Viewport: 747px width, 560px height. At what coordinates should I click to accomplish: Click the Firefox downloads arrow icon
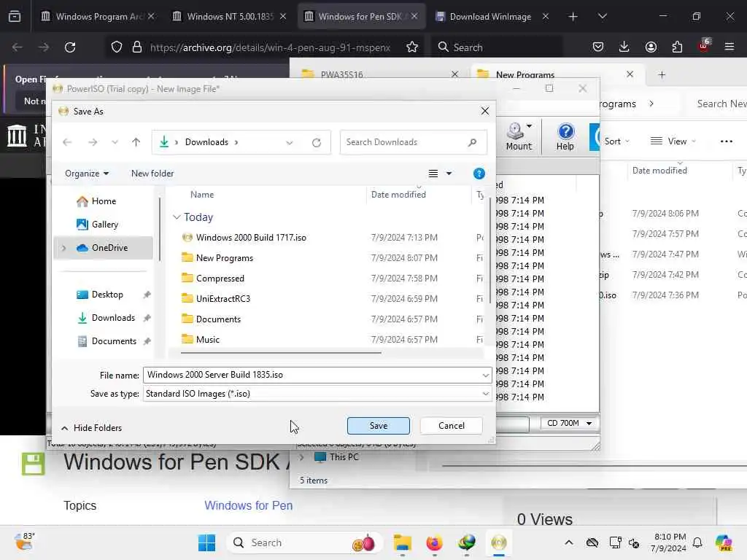pyautogui.click(x=624, y=47)
